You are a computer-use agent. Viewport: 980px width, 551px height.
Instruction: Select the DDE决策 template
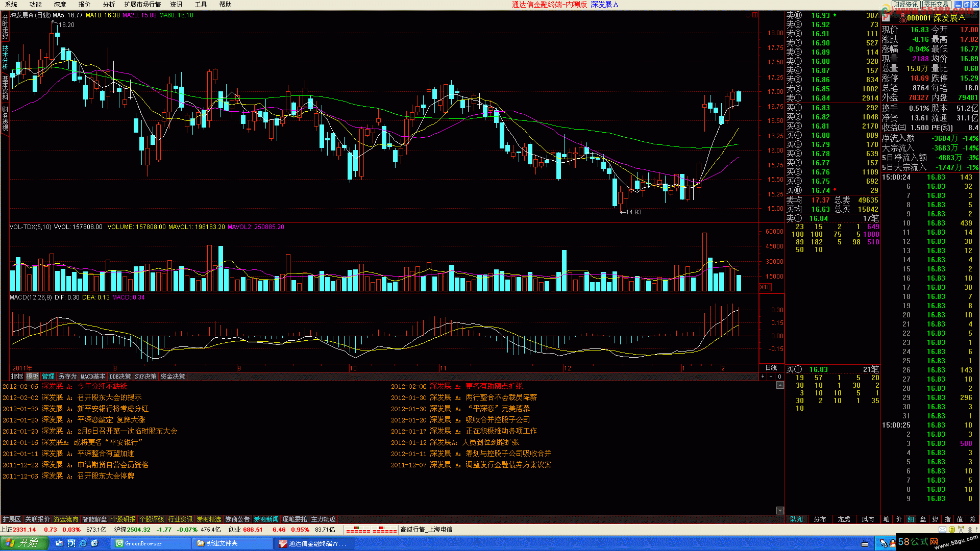tap(120, 377)
